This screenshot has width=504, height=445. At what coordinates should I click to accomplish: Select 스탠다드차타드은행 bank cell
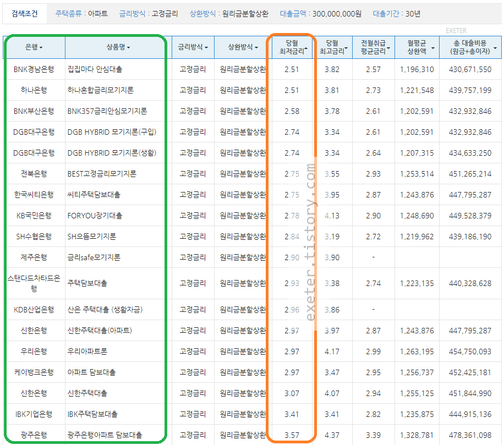[x=34, y=283]
